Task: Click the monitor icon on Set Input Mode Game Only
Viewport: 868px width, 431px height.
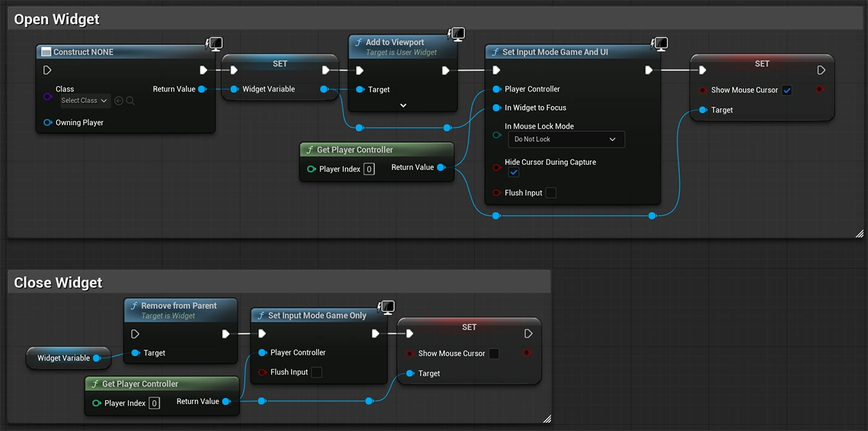Action: pyautogui.click(x=387, y=308)
